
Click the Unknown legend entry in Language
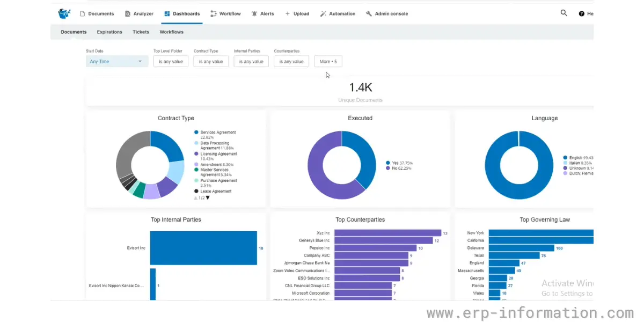click(579, 169)
